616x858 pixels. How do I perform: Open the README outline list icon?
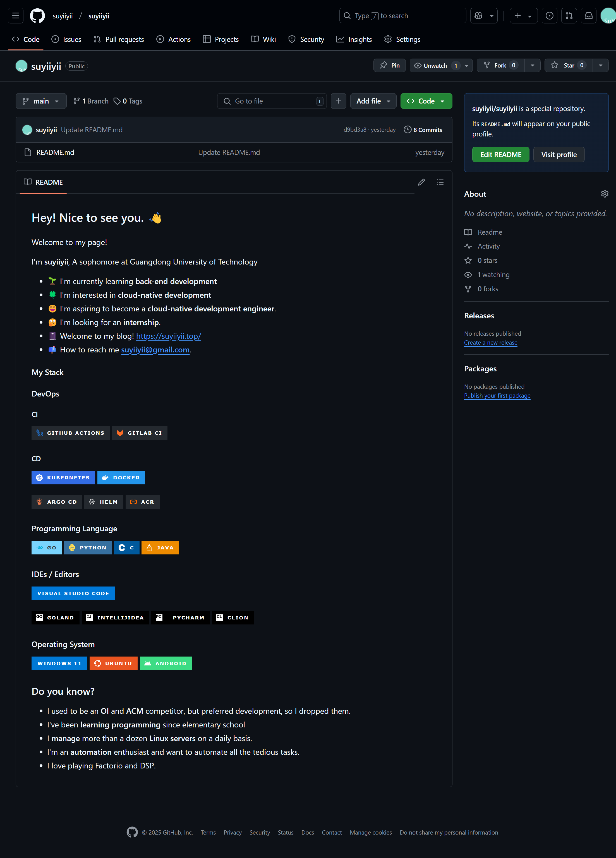[x=440, y=182]
